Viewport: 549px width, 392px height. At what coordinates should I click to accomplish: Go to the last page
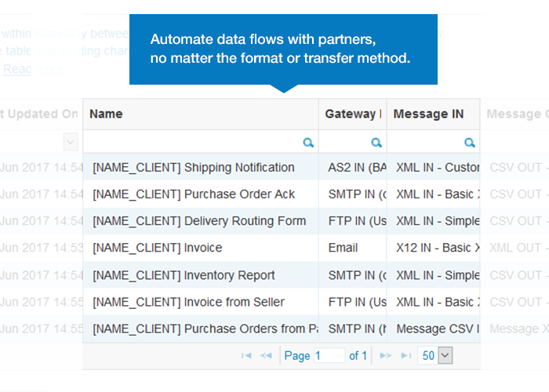(x=405, y=356)
